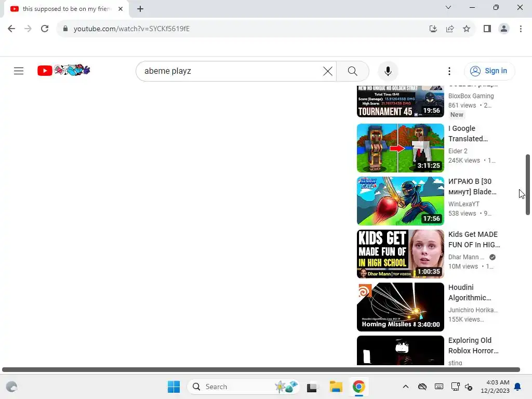Open the Chrome three-dot menu
The image size is (532, 399).
coord(521,29)
